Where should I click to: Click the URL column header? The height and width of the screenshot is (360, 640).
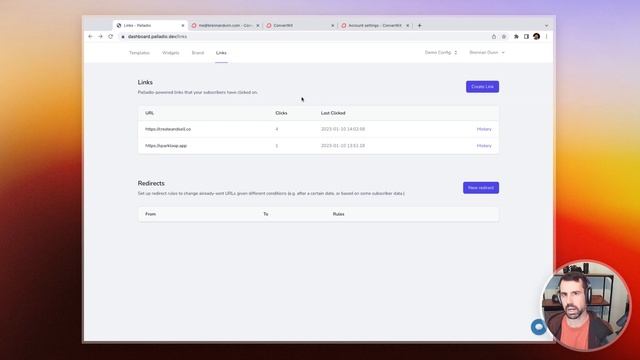(x=149, y=113)
